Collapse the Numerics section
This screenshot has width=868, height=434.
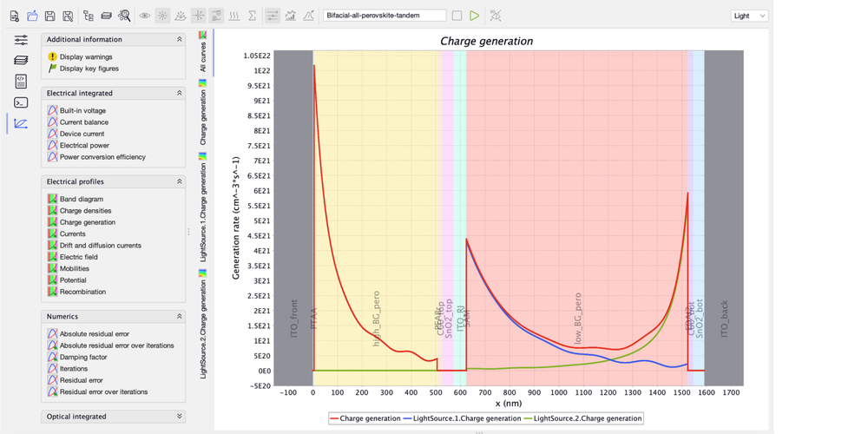(180, 317)
